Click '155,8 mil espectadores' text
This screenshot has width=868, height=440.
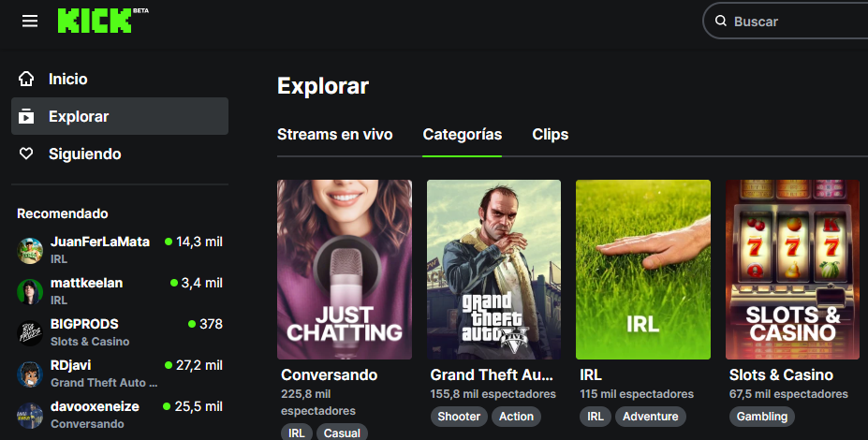point(493,394)
